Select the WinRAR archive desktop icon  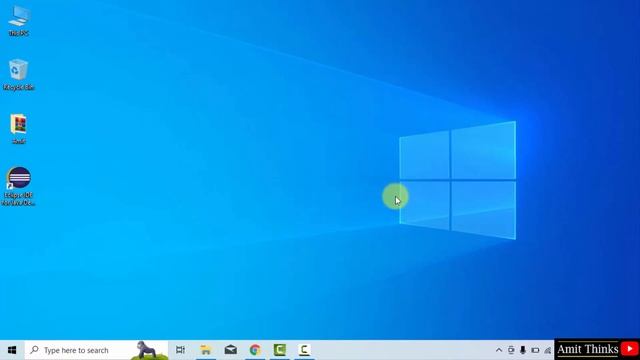coord(19,129)
